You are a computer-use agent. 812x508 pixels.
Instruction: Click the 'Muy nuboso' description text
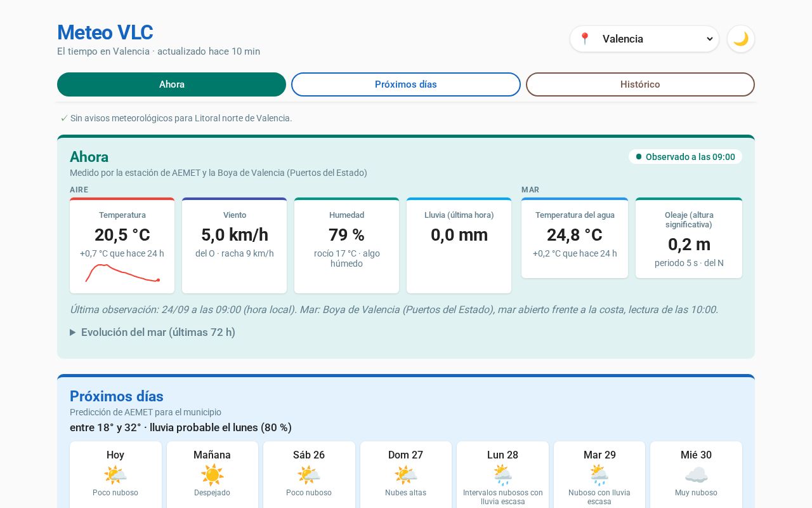point(696,493)
